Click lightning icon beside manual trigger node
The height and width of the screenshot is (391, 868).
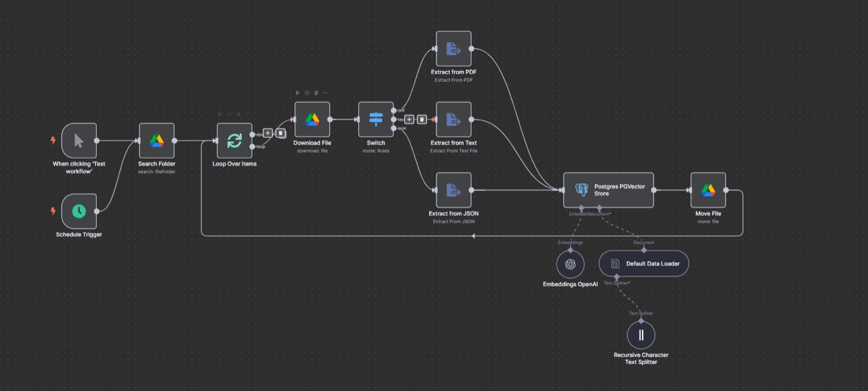pyautogui.click(x=53, y=140)
